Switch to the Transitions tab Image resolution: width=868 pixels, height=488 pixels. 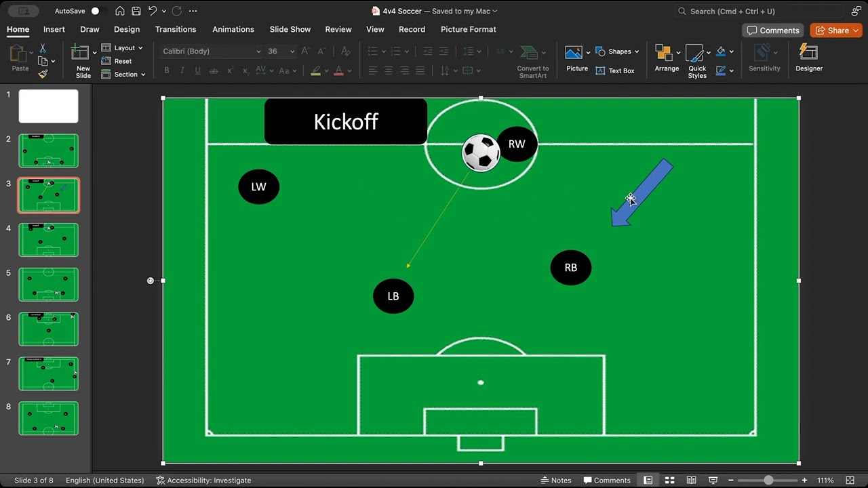(x=176, y=29)
